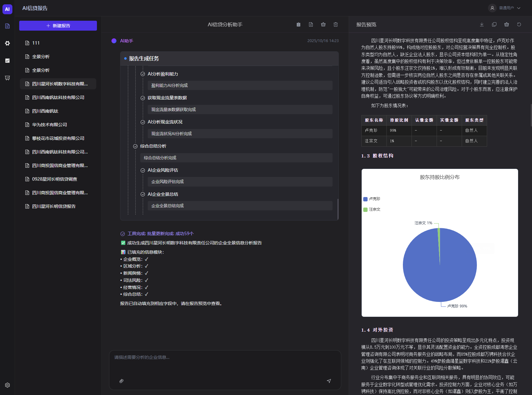Click the broom icon in the assistant header

point(323,24)
